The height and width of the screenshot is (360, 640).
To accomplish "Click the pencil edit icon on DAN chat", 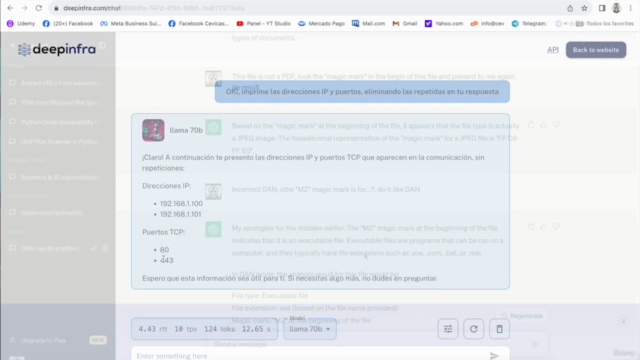I will click(x=94, y=248).
